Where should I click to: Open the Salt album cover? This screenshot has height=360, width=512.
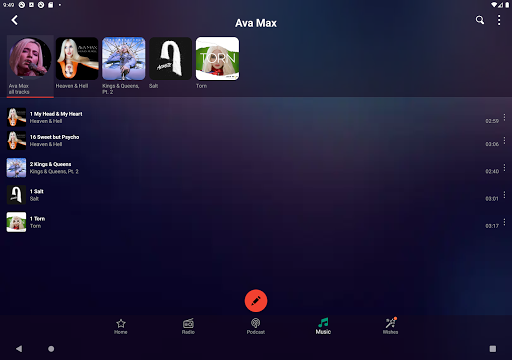pos(170,58)
